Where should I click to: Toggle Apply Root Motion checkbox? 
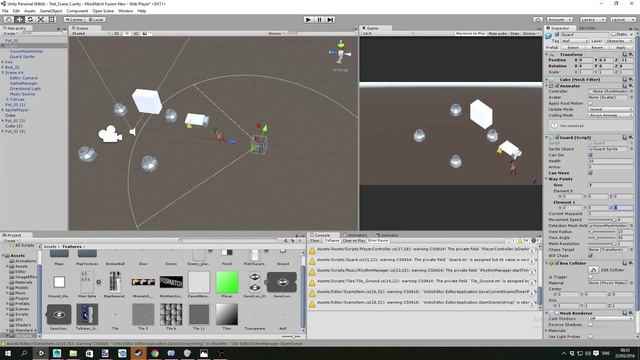(590, 103)
